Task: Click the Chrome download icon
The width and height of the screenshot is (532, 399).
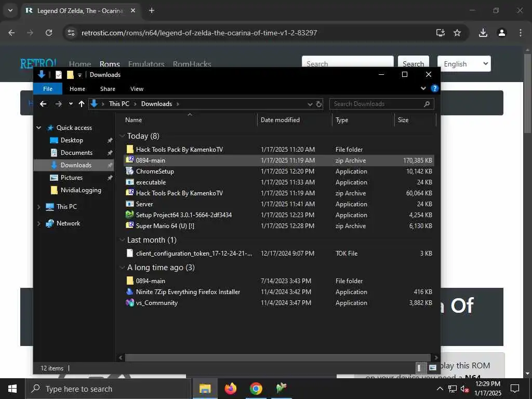Action: [483, 33]
